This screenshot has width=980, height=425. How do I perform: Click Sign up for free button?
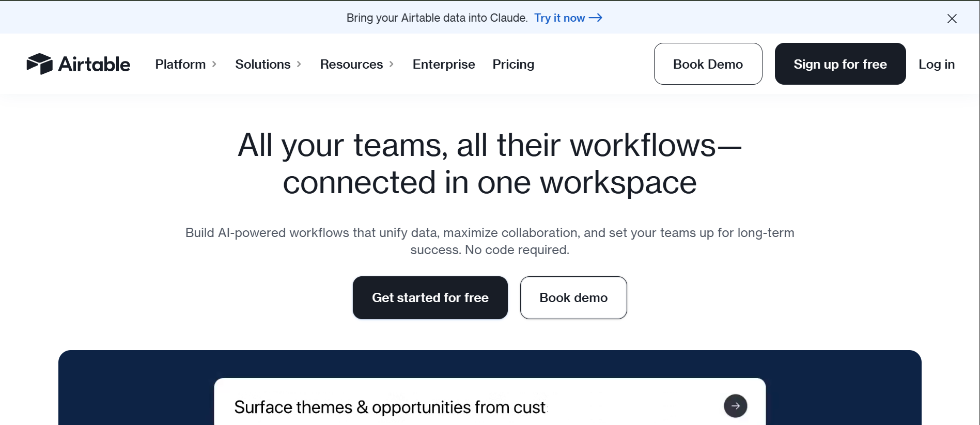(840, 64)
